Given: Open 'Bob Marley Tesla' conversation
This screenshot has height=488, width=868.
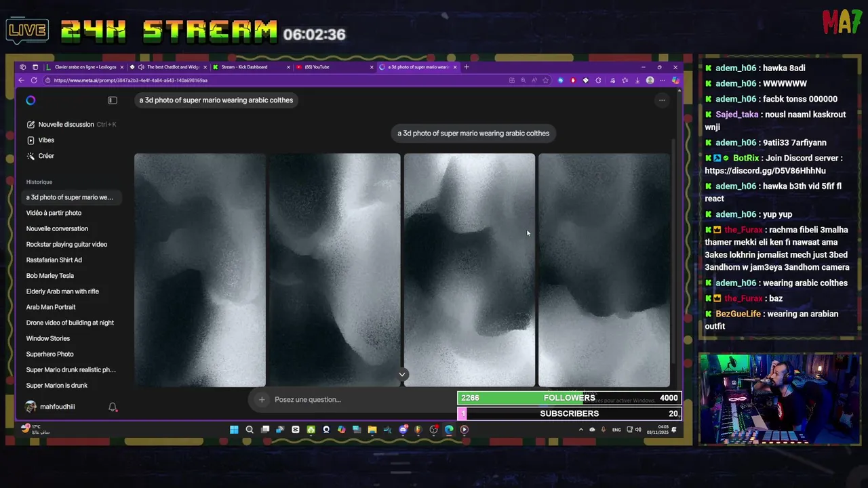Looking at the screenshot, I should pos(50,276).
